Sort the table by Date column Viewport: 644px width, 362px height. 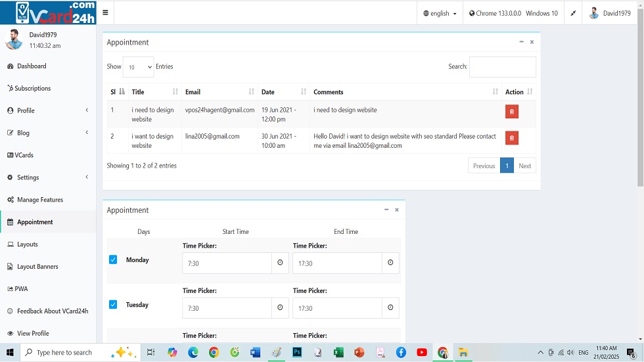pos(283,92)
